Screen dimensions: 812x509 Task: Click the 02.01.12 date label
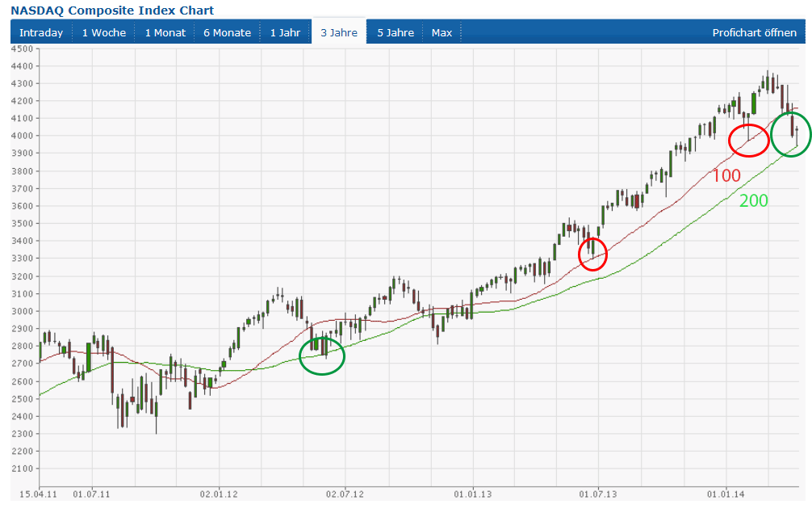pyautogui.click(x=219, y=494)
